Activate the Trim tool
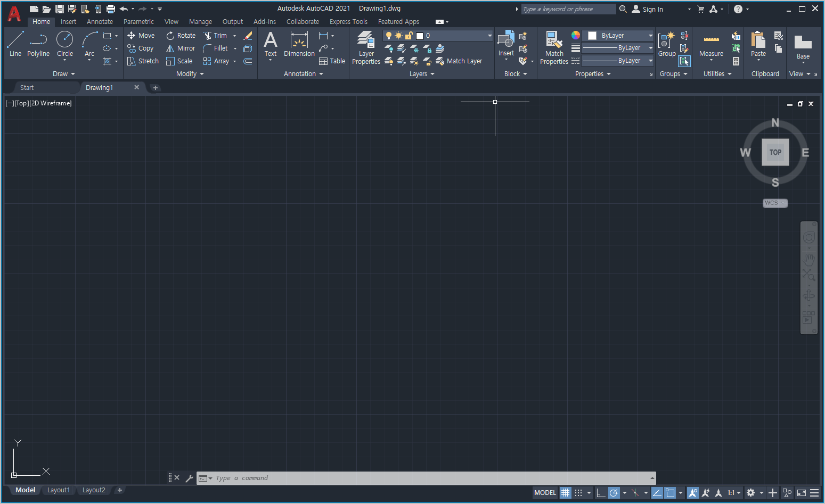The image size is (825, 504). pyautogui.click(x=215, y=36)
